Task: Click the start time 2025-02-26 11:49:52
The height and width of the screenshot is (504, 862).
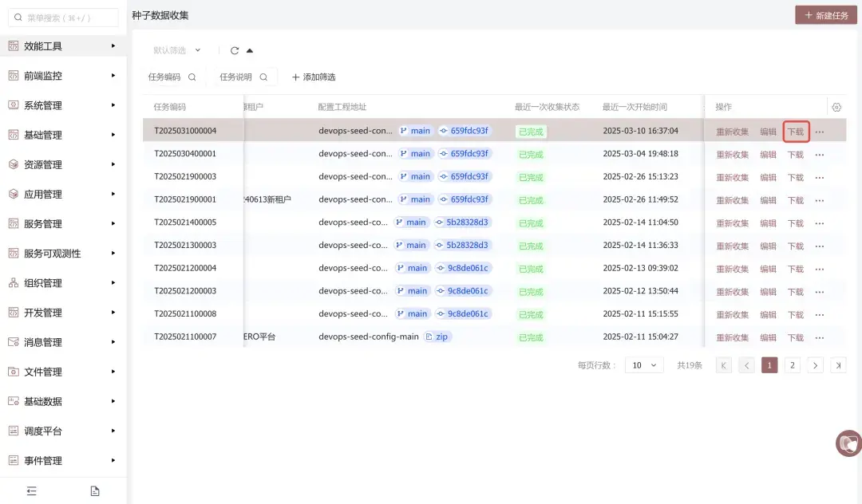Action: [640, 199]
